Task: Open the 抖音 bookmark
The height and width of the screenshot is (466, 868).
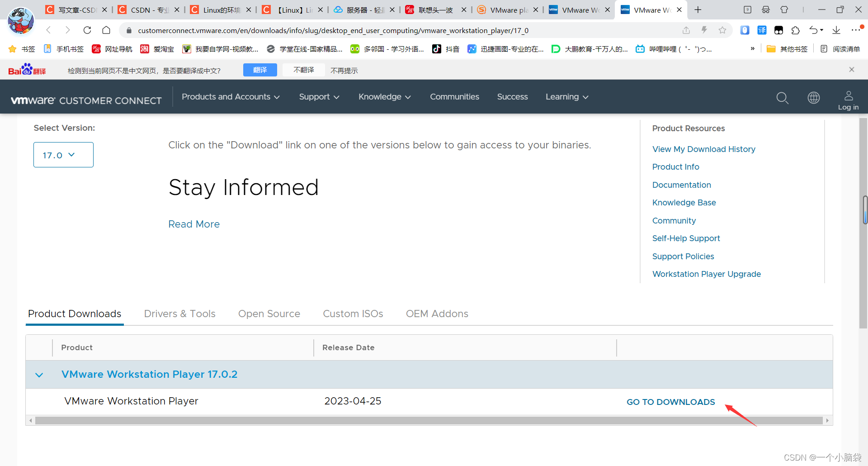Action: [446, 49]
